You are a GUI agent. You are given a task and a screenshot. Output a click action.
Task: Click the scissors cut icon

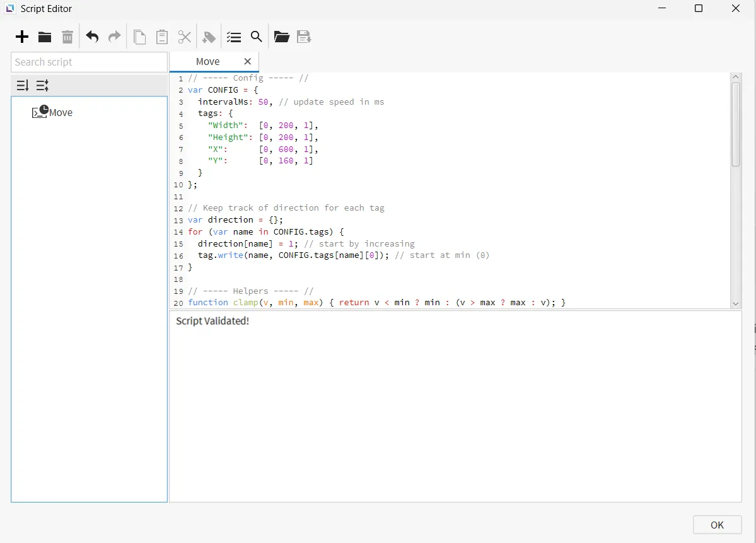coord(184,37)
